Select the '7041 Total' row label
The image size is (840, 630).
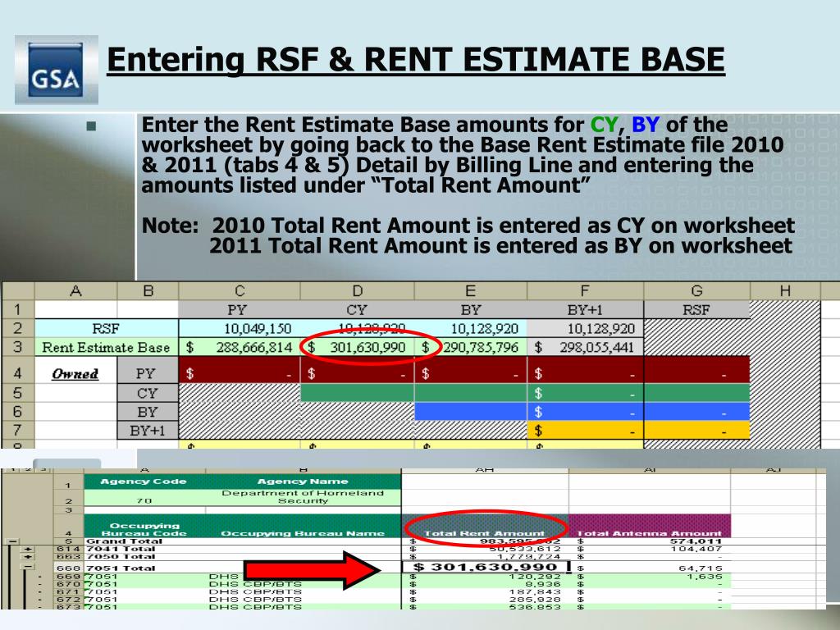click(x=121, y=549)
